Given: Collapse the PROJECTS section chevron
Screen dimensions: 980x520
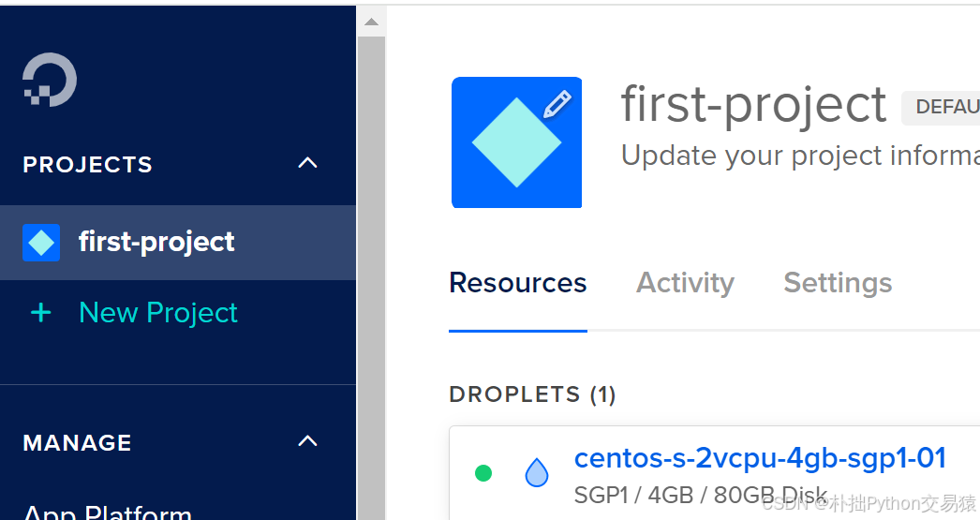Looking at the screenshot, I should (x=307, y=164).
